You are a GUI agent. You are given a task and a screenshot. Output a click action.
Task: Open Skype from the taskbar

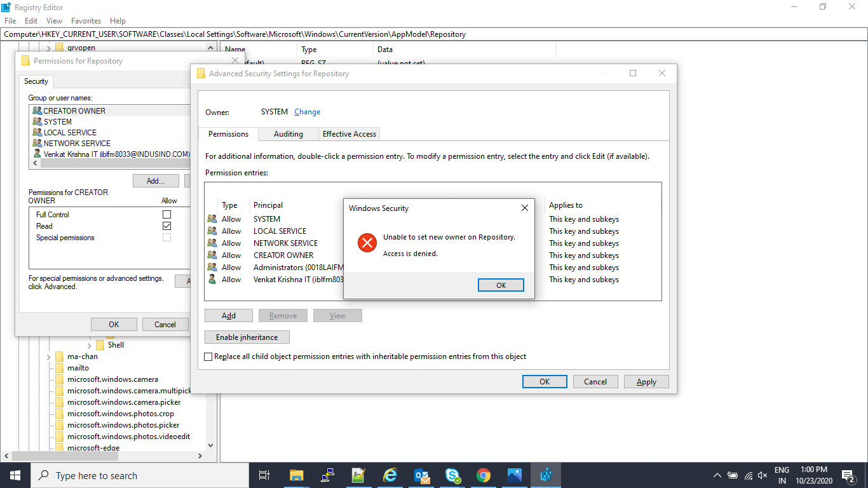click(452, 475)
